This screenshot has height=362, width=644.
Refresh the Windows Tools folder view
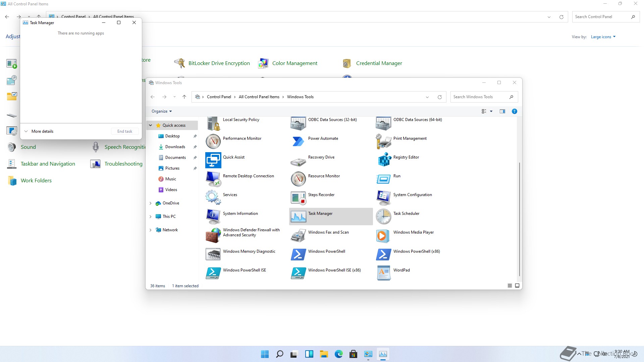coord(439,97)
